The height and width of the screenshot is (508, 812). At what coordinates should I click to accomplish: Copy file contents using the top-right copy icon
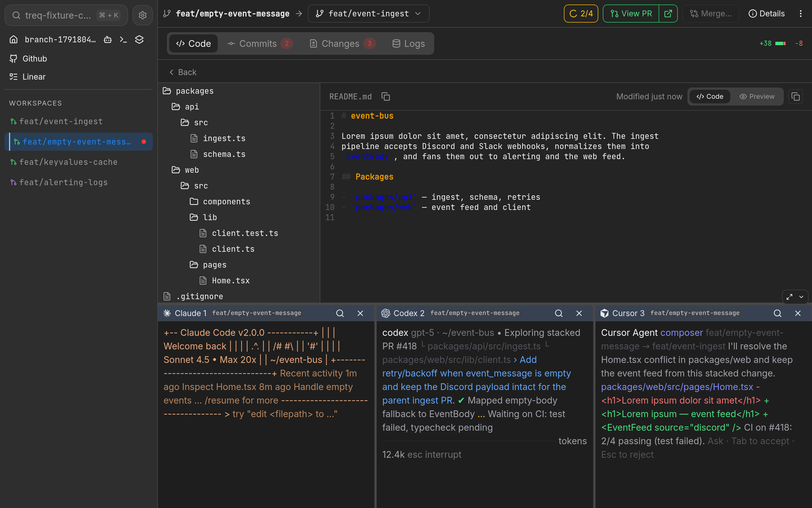point(796,97)
